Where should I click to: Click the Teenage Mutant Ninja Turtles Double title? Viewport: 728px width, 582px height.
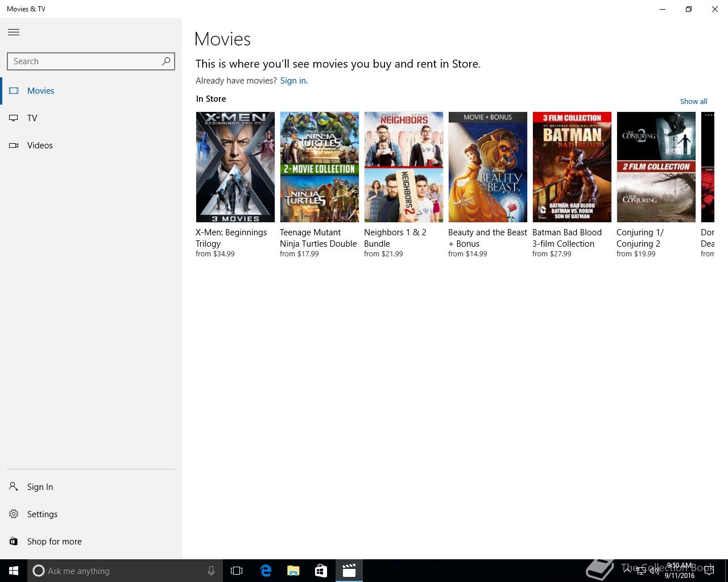pyautogui.click(x=318, y=238)
